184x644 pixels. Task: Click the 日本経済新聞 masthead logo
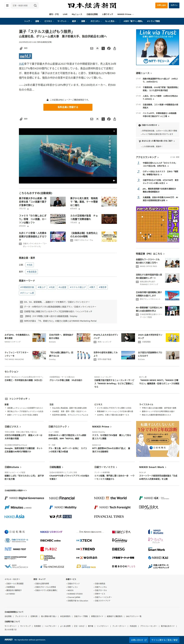click(92, 5)
